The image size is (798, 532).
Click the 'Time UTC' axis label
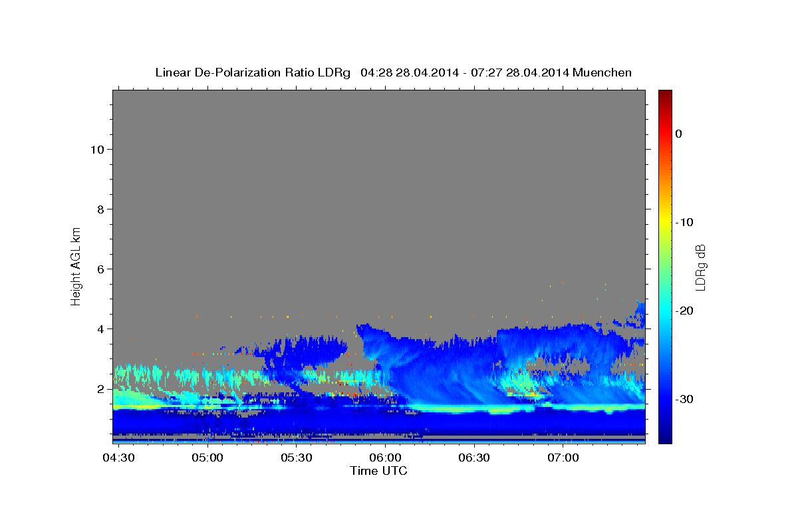tap(378, 471)
